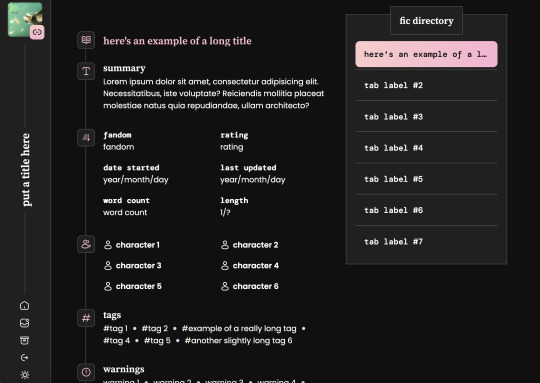
Task: Open tab label #5
Action: (426, 179)
